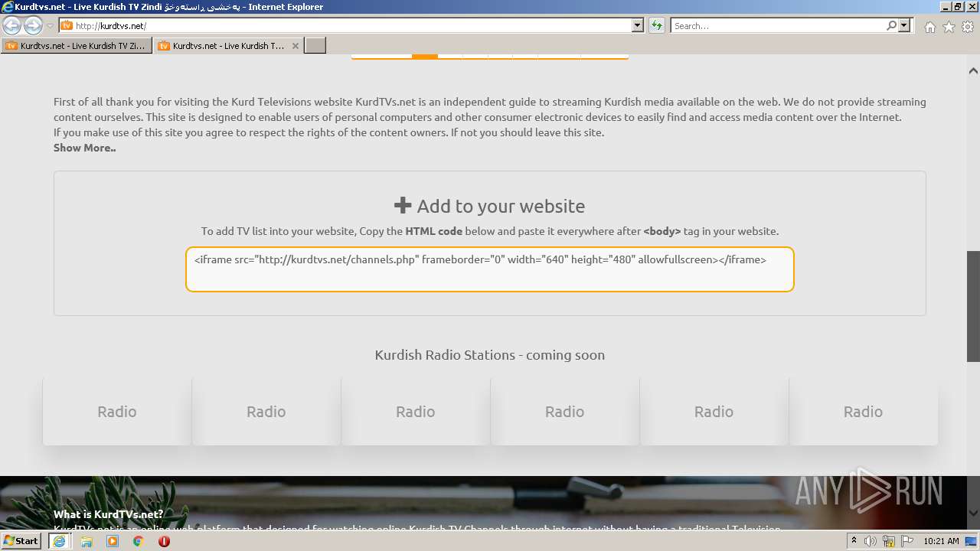Open Windows Explorer folder taskbar icon
The height and width of the screenshot is (551, 980).
pyautogui.click(x=87, y=540)
